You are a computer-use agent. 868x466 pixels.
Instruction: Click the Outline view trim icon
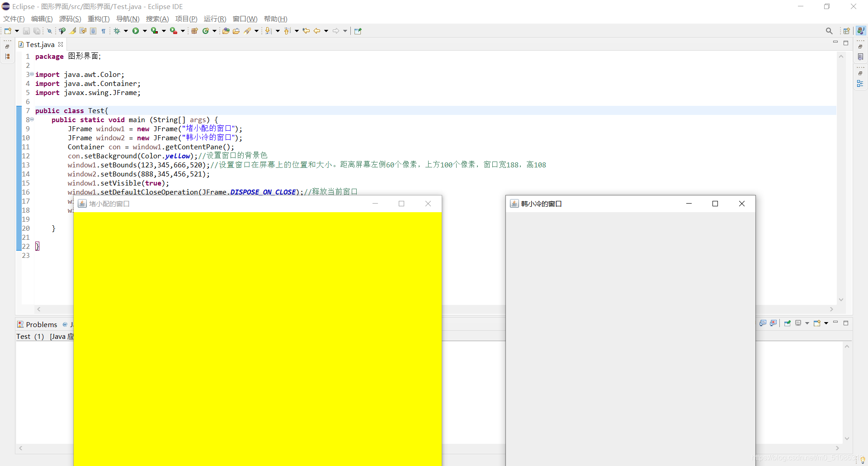pyautogui.click(x=860, y=84)
